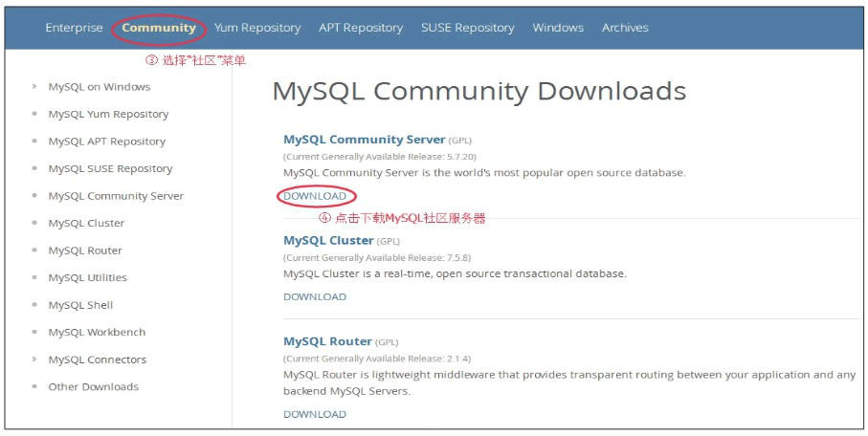Viewport: 868px width, 436px height.
Task: Open the Archives tab
Action: pyautogui.click(x=625, y=28)
